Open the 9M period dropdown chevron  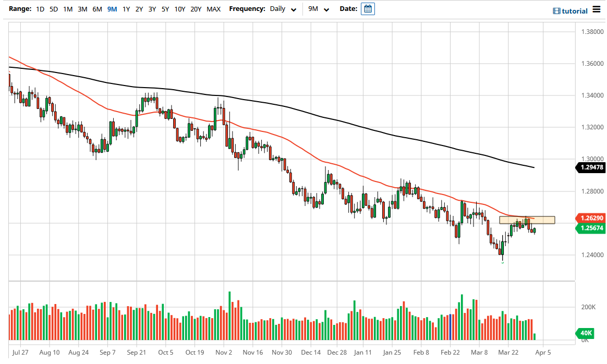tap(326, 9)
